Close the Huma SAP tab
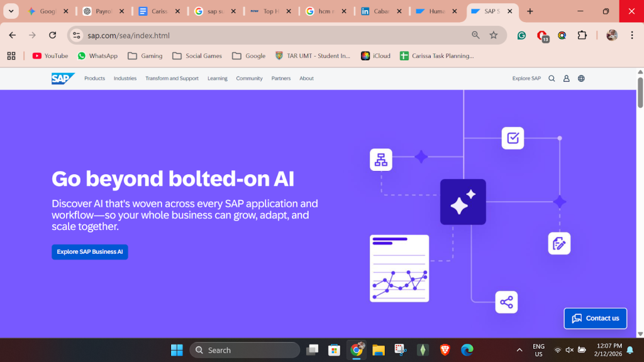 point(454,11)
